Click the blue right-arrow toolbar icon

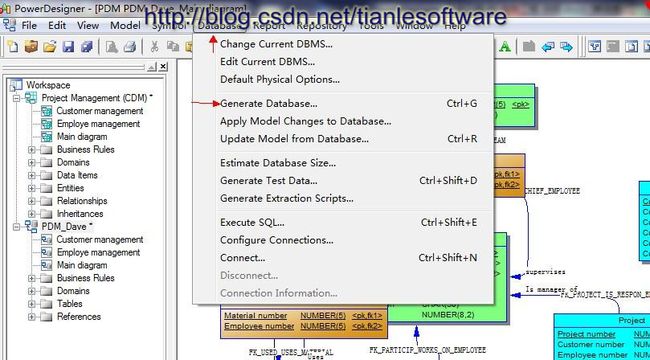coord(566,46)
